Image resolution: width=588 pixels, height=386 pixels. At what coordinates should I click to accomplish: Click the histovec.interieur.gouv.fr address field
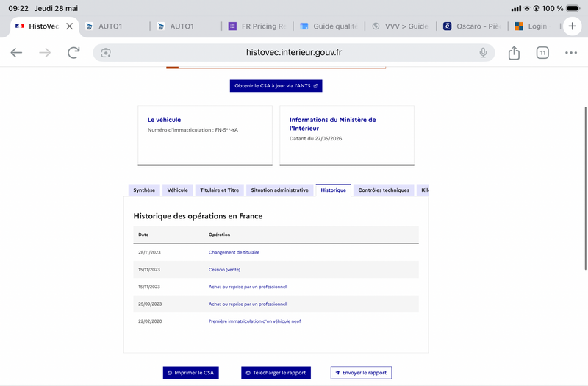[293, 52]
